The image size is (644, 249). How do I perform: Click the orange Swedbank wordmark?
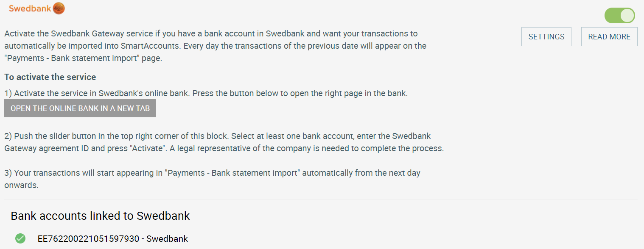(x=30, y=8)
